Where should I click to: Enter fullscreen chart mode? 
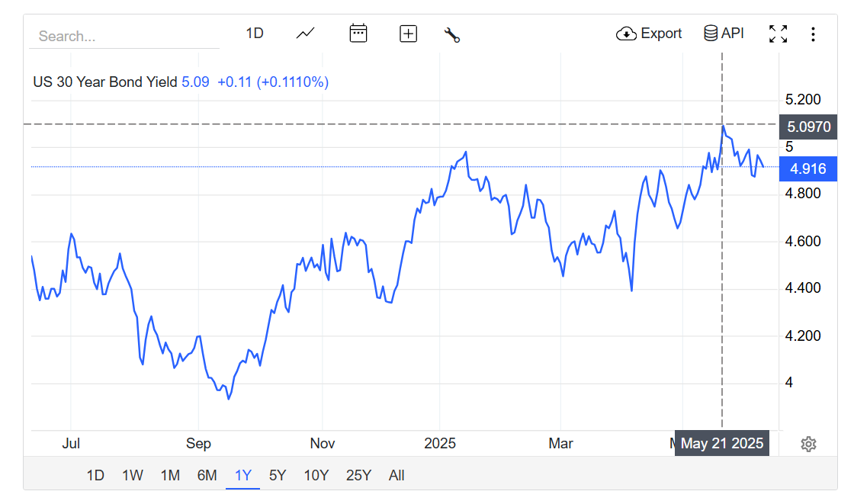coord(778,34)
